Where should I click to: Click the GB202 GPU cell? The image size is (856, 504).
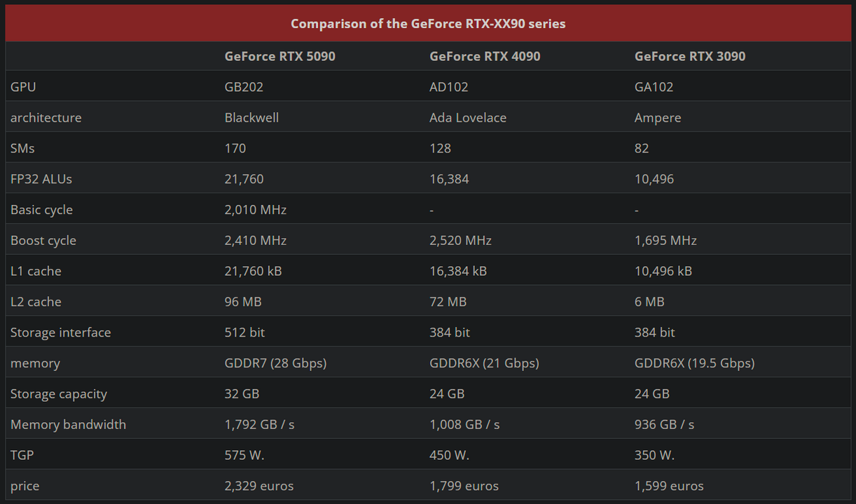point(244,87)
